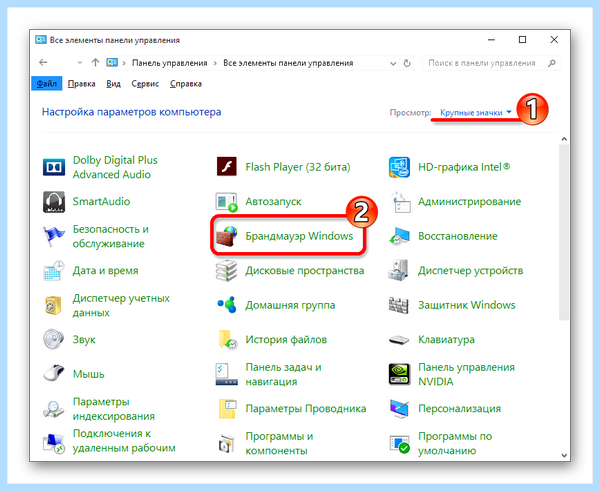The height and width of the screenshot is (491, 600).
Task: Open the Правка menu
Action: click(82, 83)
